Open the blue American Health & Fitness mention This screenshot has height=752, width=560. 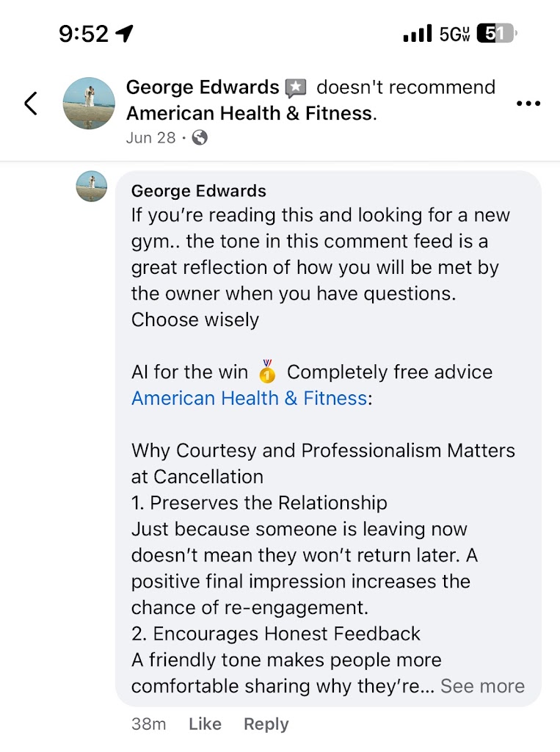click(249, 398)
